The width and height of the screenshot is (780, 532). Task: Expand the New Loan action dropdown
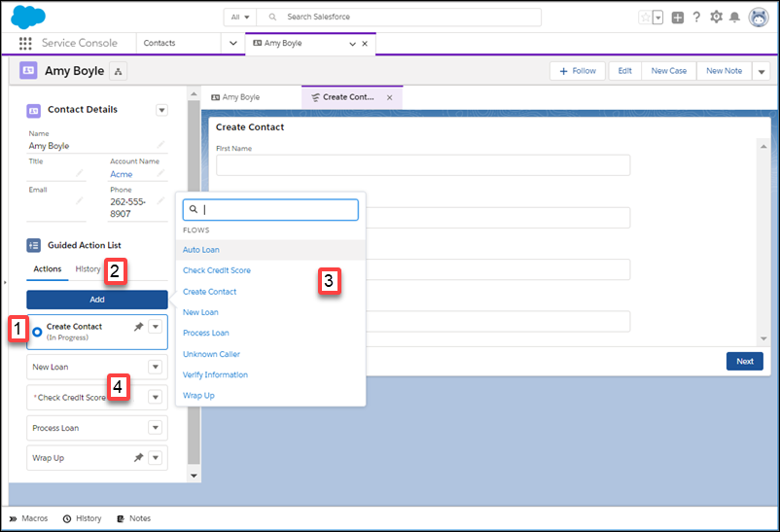(156, 368)
